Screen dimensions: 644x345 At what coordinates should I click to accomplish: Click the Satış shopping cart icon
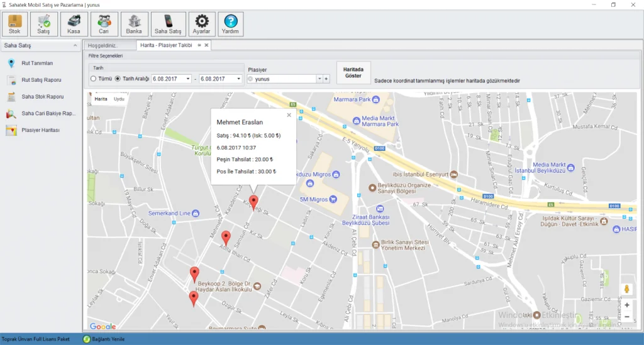pos(43,24)
